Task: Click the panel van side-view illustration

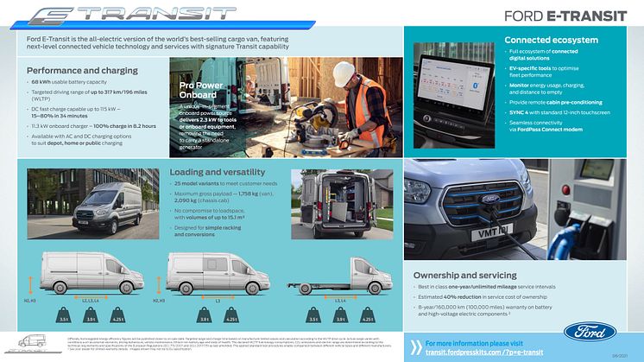Action: 92,273
